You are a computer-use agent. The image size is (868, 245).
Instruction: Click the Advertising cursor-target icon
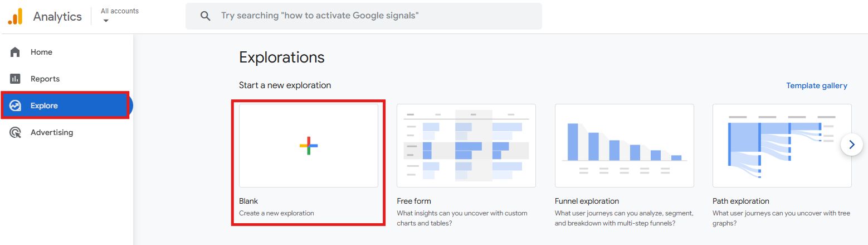click(15, 132)
